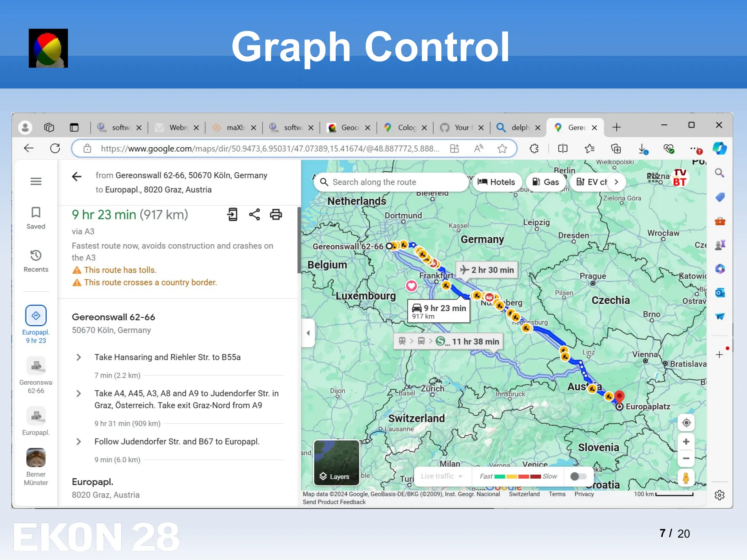
Task: Open a new browser tab
Action: 616,127
